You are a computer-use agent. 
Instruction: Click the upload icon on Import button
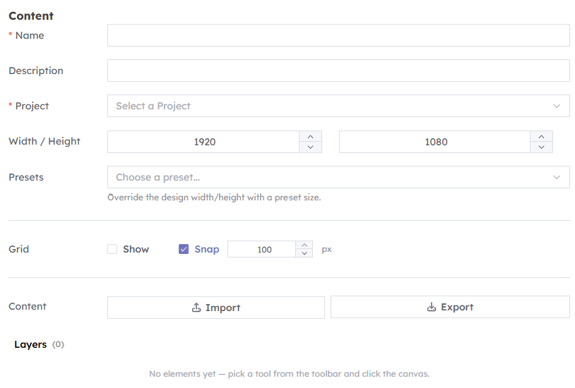point(196,307)
